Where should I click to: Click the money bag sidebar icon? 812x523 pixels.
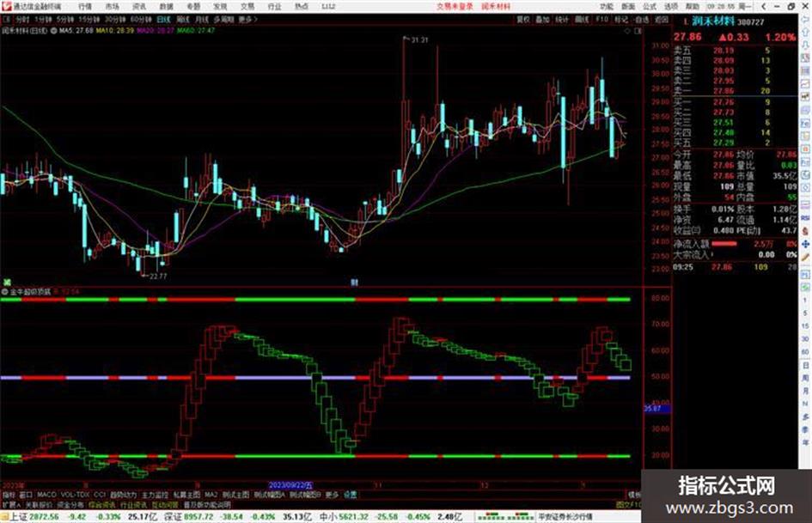click(x=805, y=230)
